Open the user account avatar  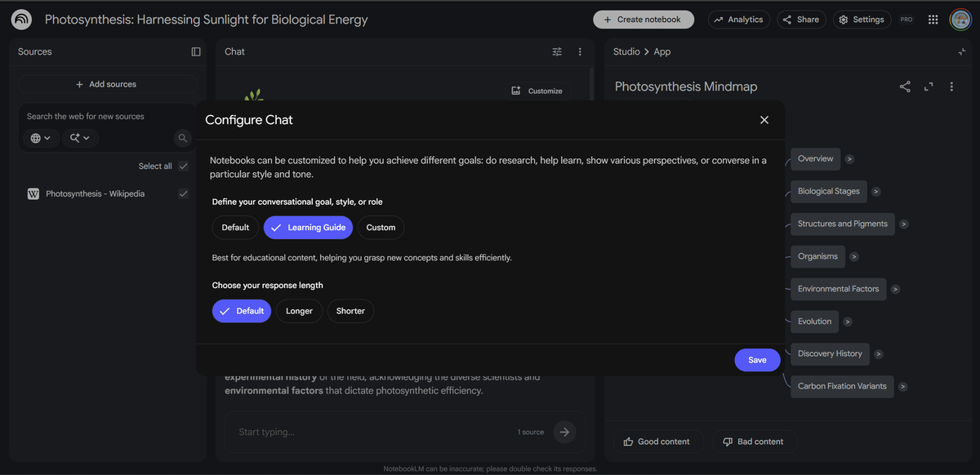coord(960,20)
